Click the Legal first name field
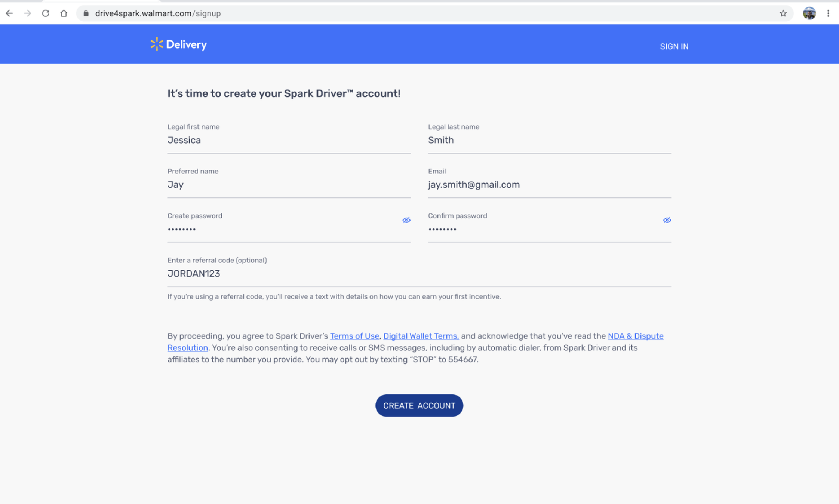Viewport: 839px width, 504px height. (288, 140)
